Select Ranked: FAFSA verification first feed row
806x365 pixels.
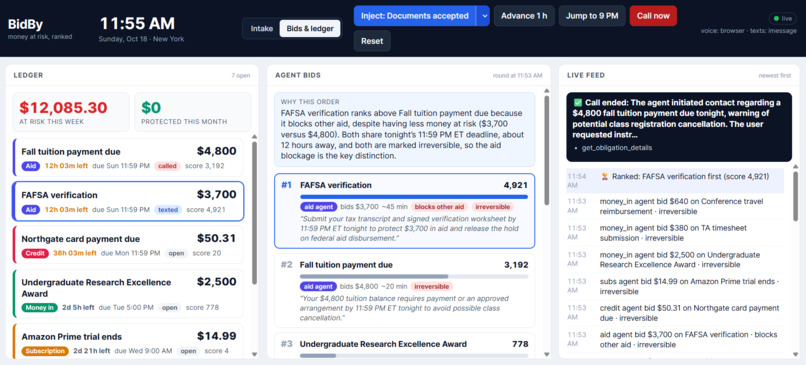(x=675, y=180)
